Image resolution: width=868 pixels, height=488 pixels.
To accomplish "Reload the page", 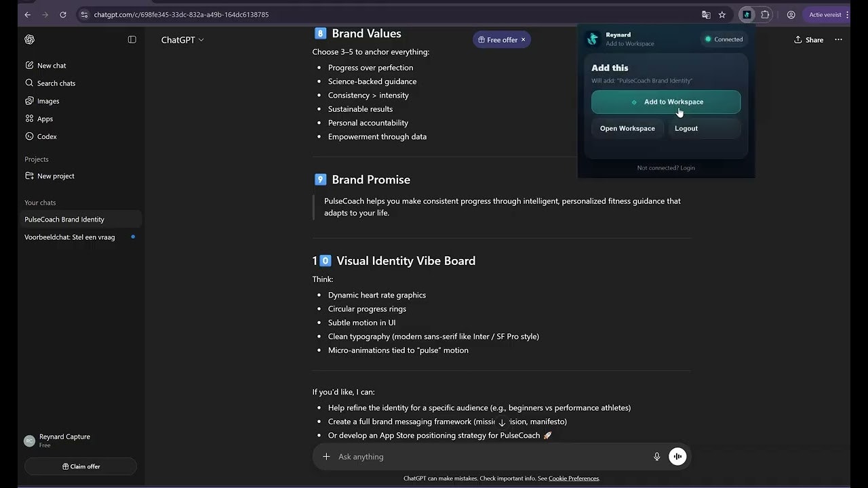I will 63,14.
